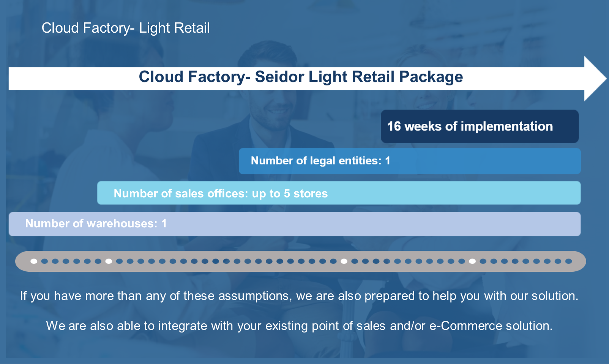This screenshot has height=364, width=609.
Task: Click the gray dotted timeline strip
Action: point(301,261)
